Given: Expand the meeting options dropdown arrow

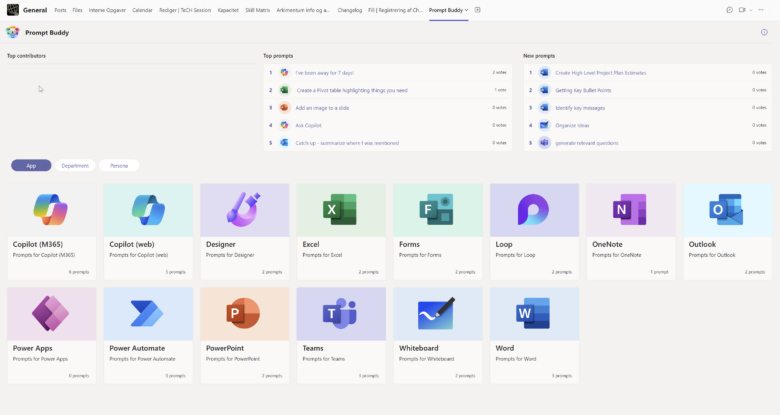Looking at the screenshot, I should pos(751,10).
